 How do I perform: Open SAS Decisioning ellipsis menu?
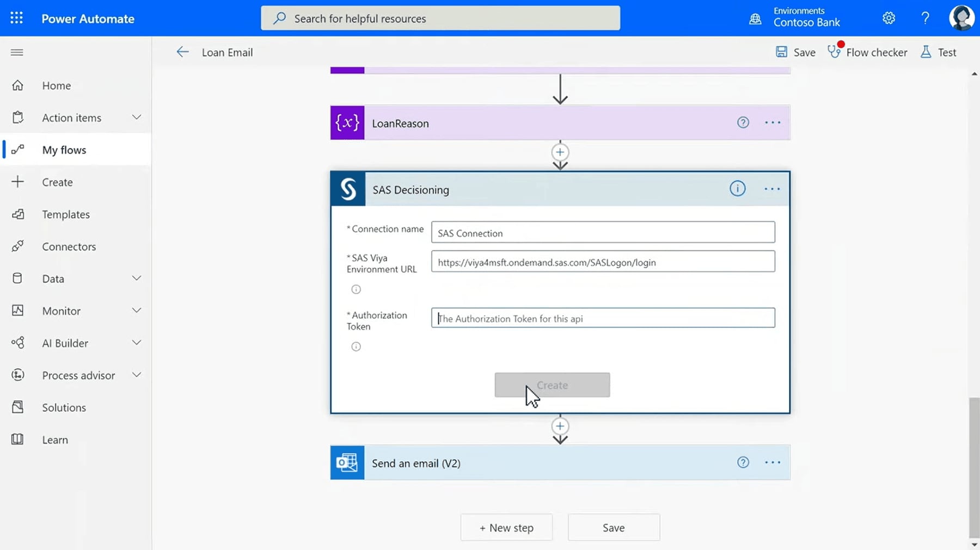[772, 189]
